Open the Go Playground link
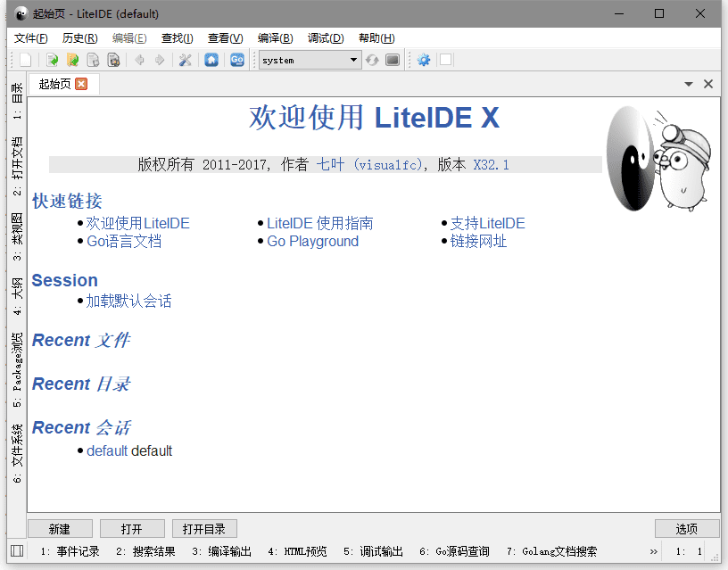 coord(312,242)
